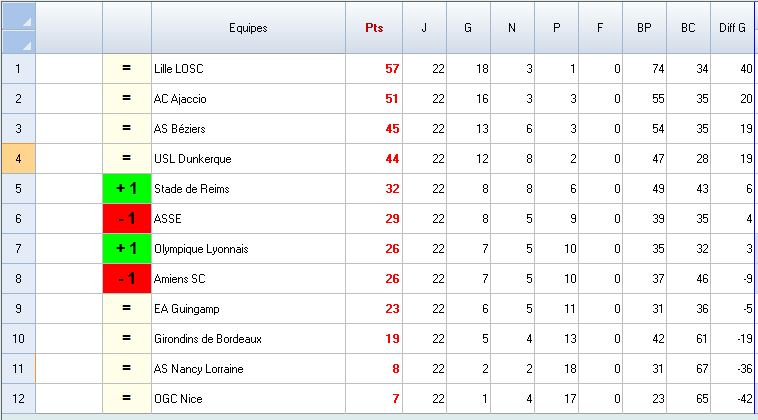The width and height of the screenshot is (758, 420).
Task: Select row header number 12
Action: tap(19, 399)
